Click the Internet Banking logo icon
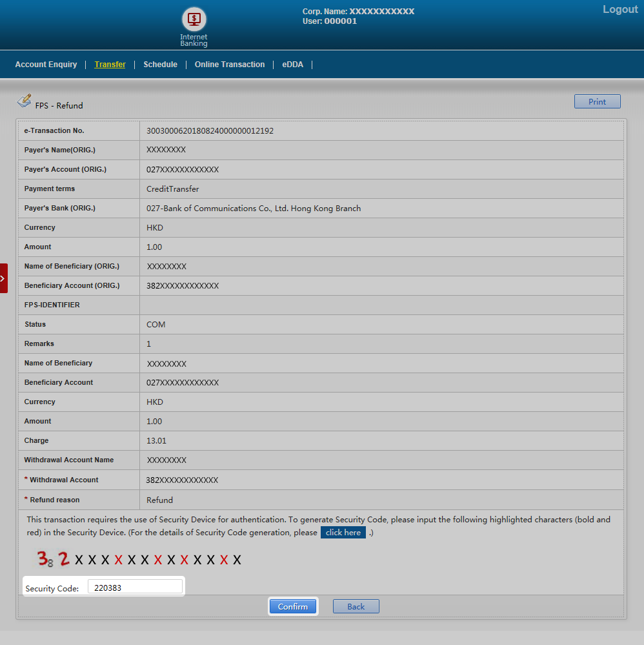 (194, 19)
